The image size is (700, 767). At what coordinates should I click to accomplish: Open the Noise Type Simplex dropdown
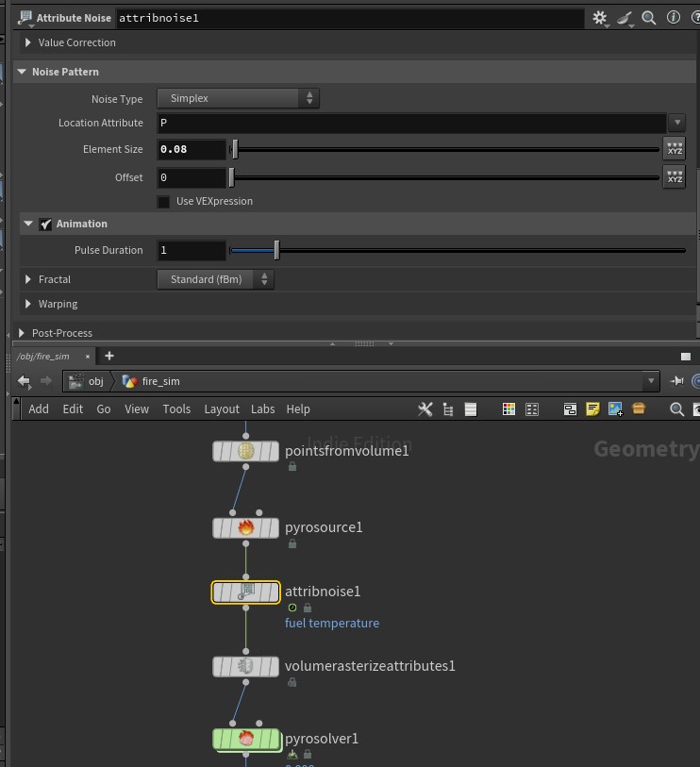click(238, 98)
